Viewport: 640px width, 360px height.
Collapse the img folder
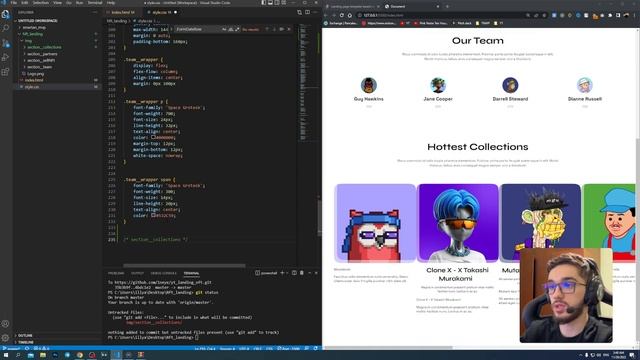pyautogui.click(x=28, y=41)
